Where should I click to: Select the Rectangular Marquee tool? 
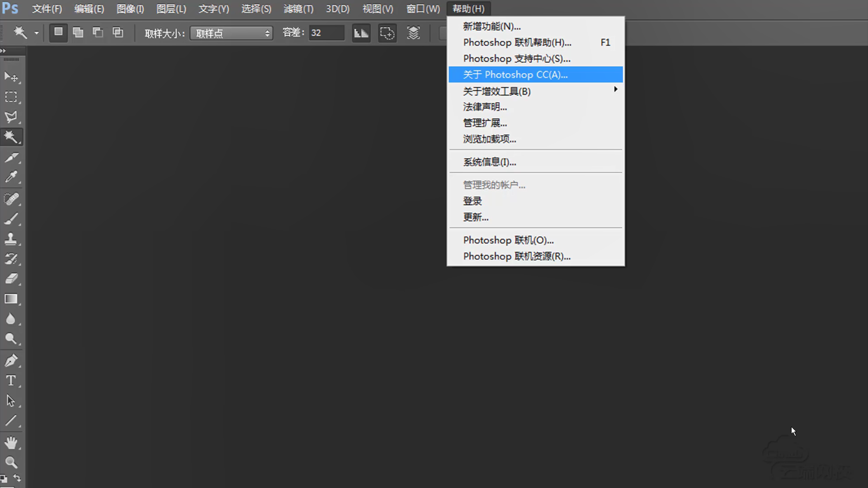[x=11, y=97]
